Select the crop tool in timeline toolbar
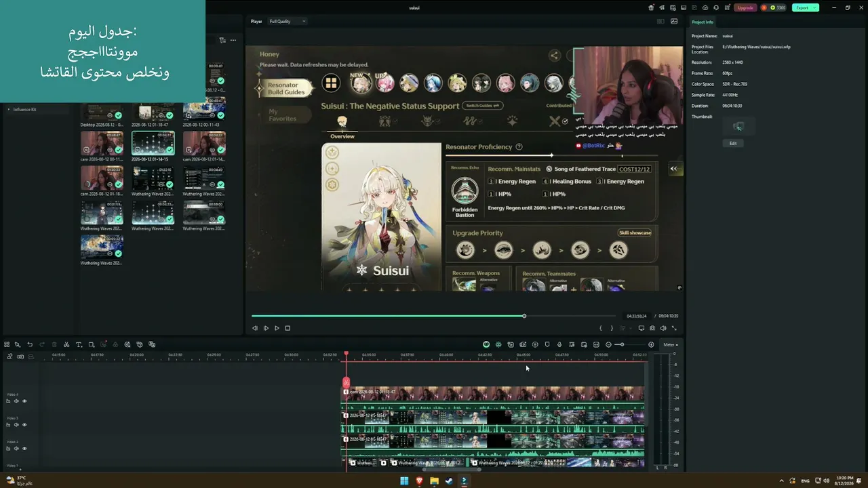The height and width of the screenshot is (488, 868). tap(92, 344)
